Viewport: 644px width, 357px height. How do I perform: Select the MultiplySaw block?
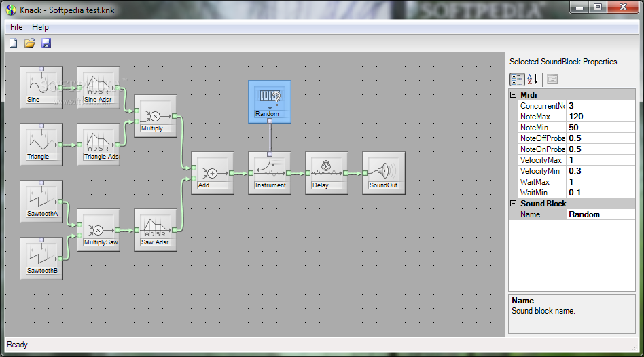tap(99, 230)
